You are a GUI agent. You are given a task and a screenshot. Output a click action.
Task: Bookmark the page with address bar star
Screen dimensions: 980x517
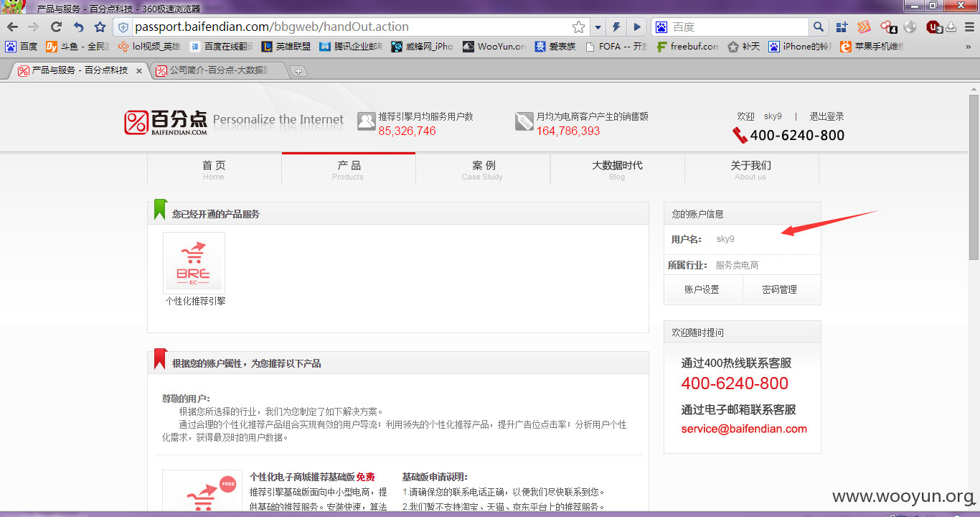[x=578, y=27]
